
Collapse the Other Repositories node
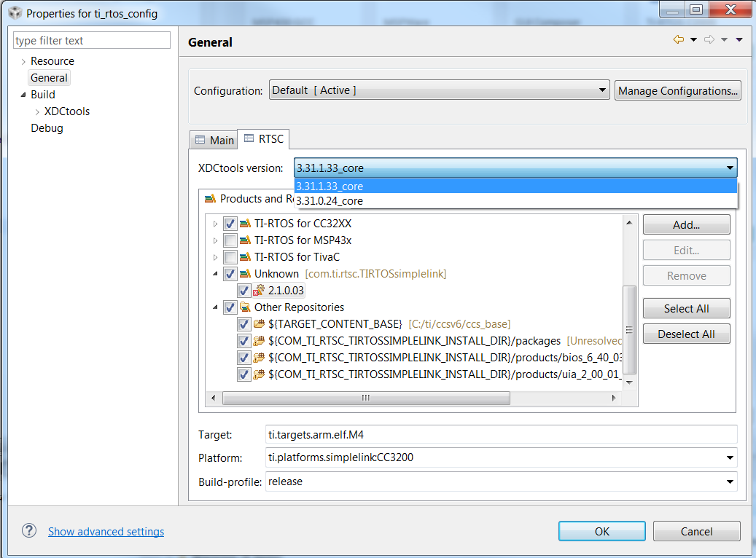coord(215,307)
